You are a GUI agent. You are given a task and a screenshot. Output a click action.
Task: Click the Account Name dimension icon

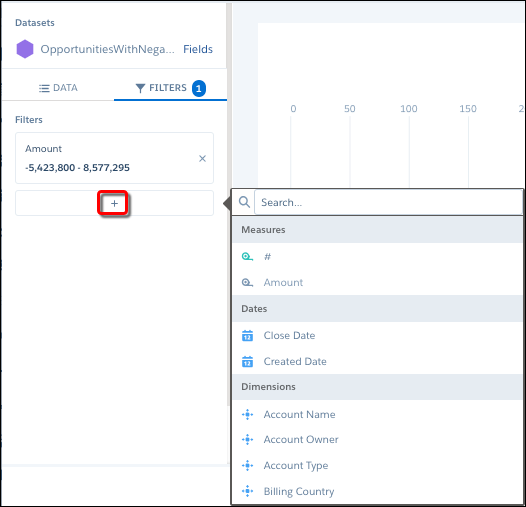click(x=248, y=414)
